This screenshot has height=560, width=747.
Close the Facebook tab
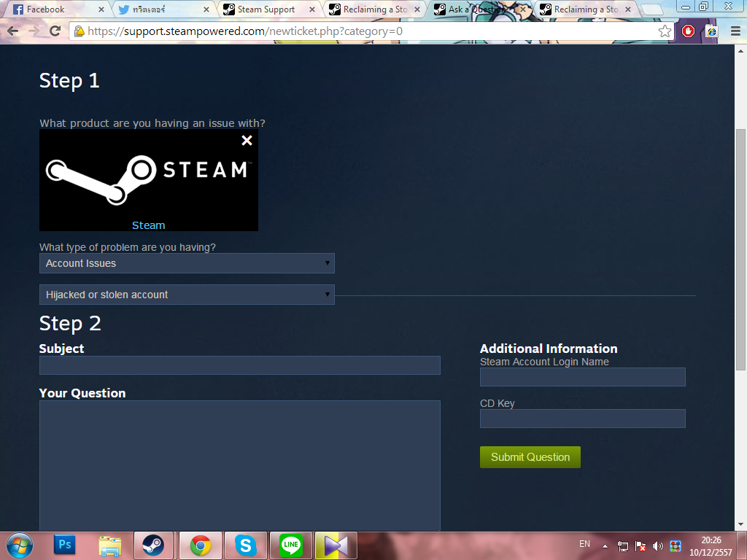pos(101,9)
